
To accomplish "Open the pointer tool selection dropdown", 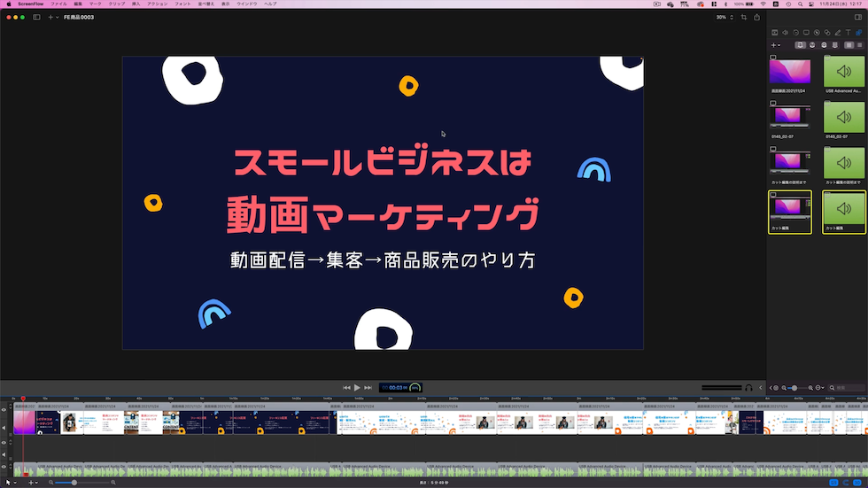I will [11, 483].
